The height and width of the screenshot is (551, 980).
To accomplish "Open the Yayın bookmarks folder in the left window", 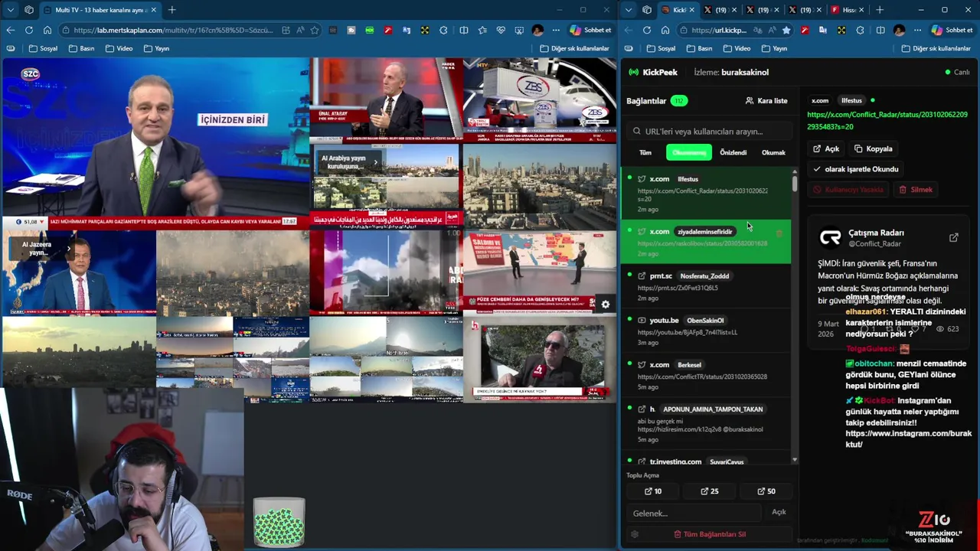I will [x=156, y=48].
